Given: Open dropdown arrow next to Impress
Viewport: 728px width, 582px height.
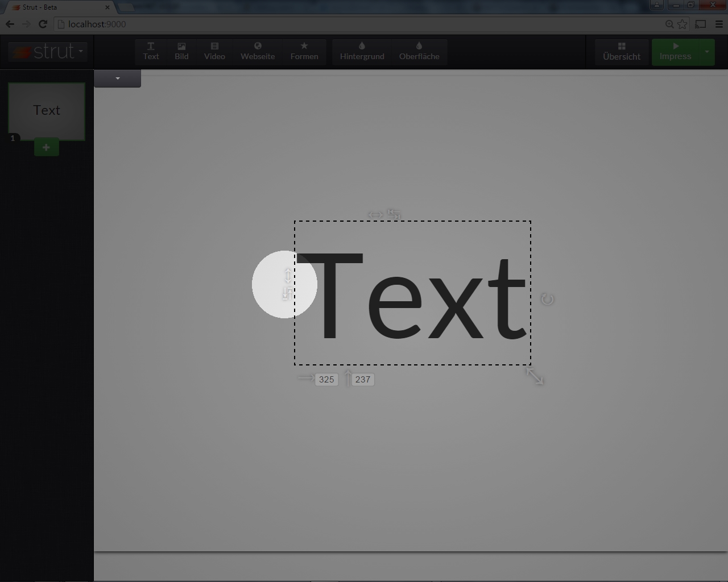Looking at the screenshot, I should click(x=707, y=51).
